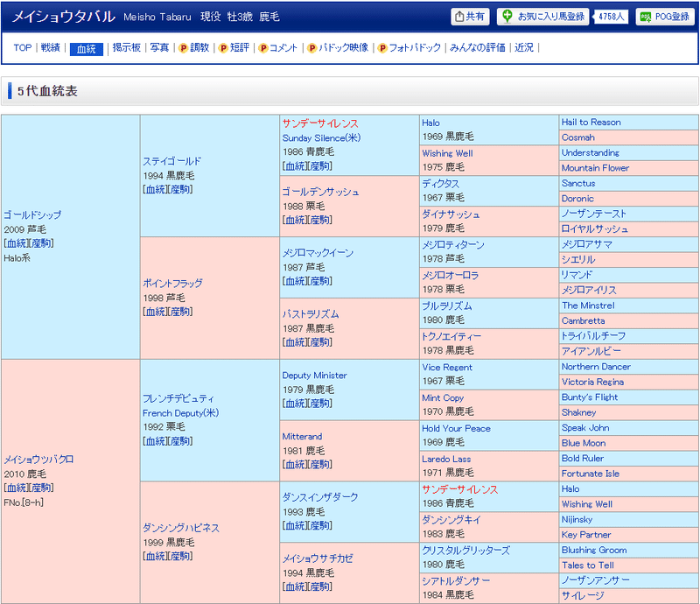Click the premium P icon beside 短評
The image size is (700, 604).
[x=223, y=48]
